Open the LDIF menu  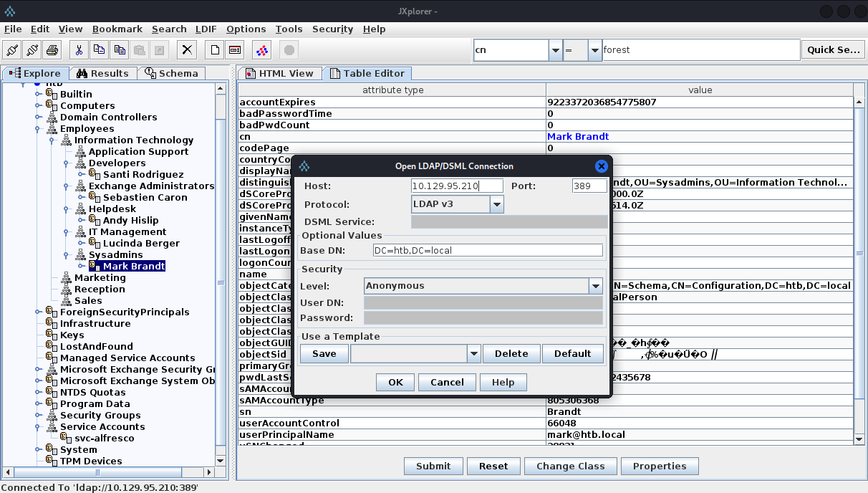[206, 29]
